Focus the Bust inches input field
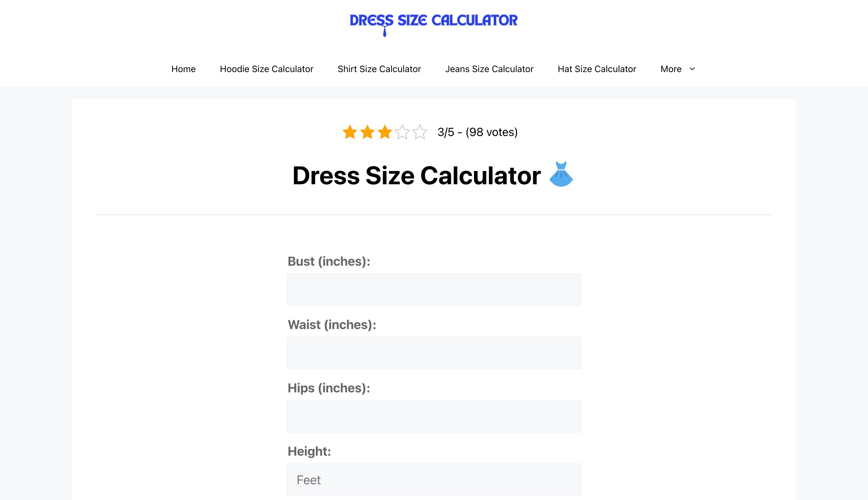Screen dimensions: 868x500 click(x=434, y=290)
